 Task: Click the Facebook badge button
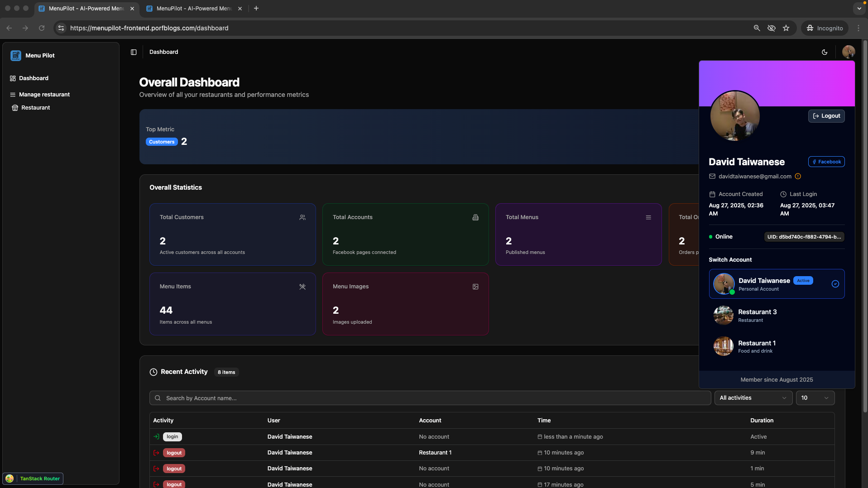coord(826,162)
